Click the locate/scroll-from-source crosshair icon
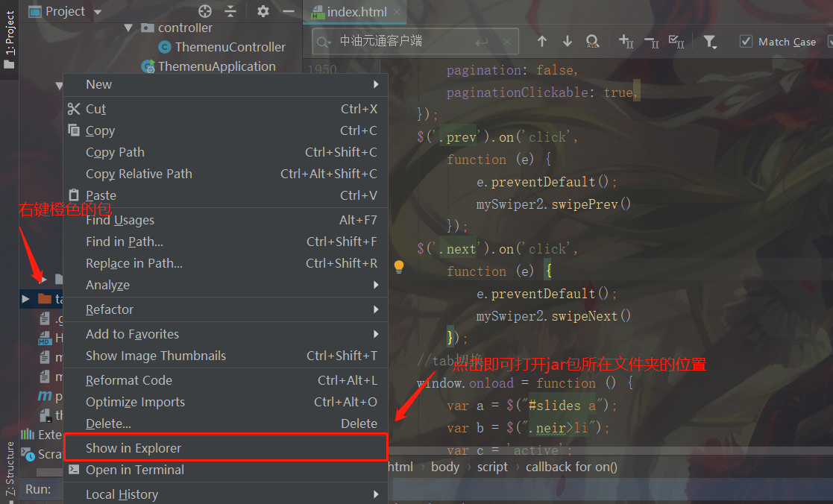833x504 pixels. tap(205, 11)
